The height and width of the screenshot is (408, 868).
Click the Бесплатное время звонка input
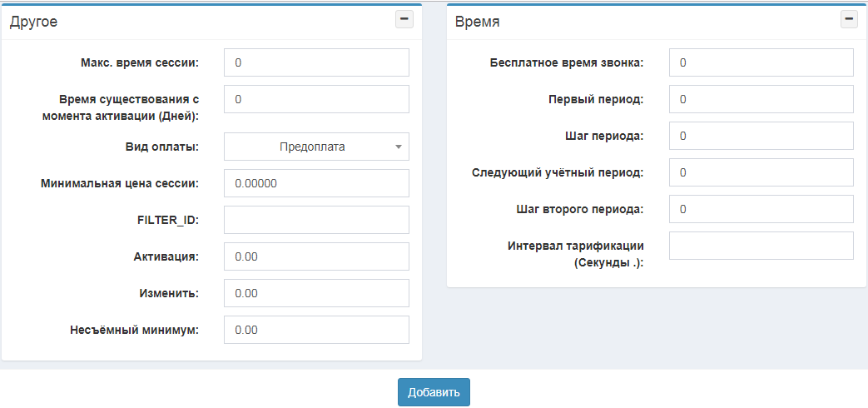coord(761,62)
